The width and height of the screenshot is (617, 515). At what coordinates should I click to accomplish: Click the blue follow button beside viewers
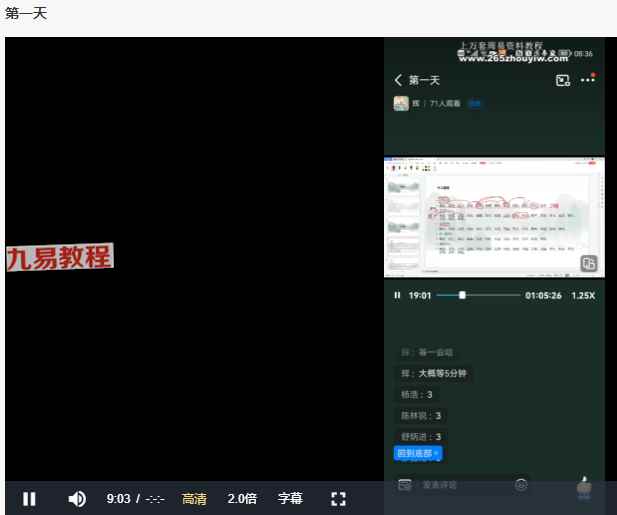click(474, 103)
